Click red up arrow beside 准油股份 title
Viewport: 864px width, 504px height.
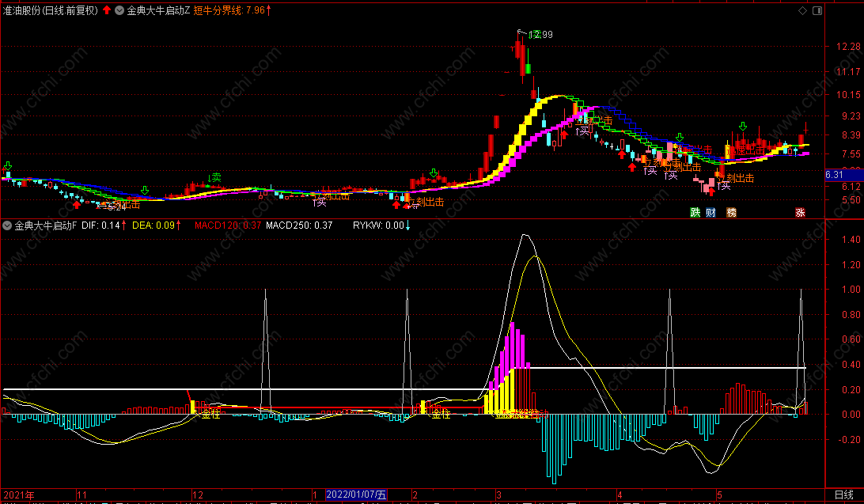(106, 10)
